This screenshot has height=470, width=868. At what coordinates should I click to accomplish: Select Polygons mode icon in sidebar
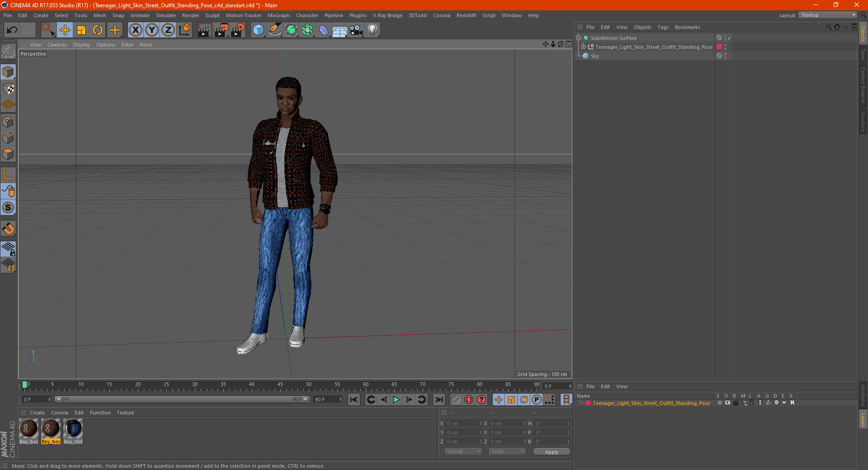(8, 154)
